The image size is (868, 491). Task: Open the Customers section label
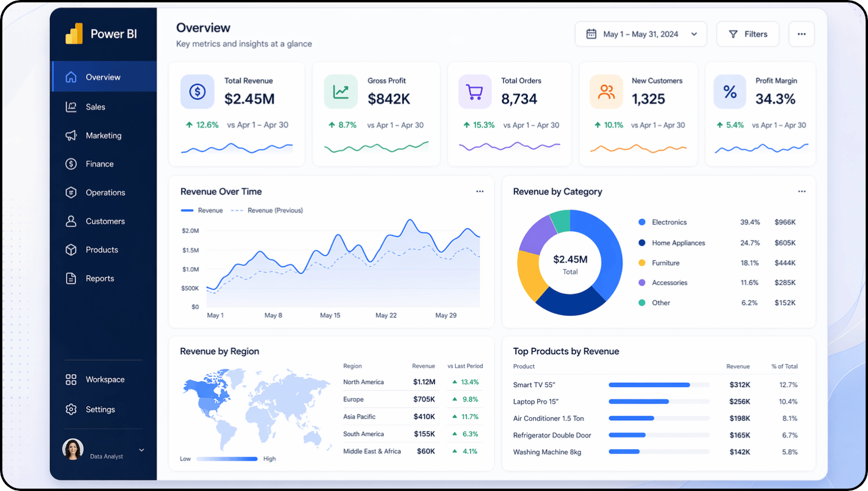pos(106,221)
